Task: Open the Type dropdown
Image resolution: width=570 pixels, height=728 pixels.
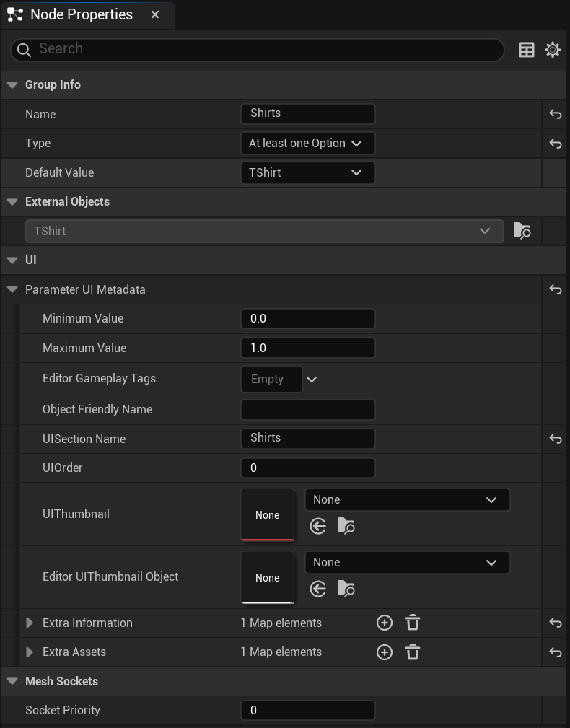Action: 308,144
